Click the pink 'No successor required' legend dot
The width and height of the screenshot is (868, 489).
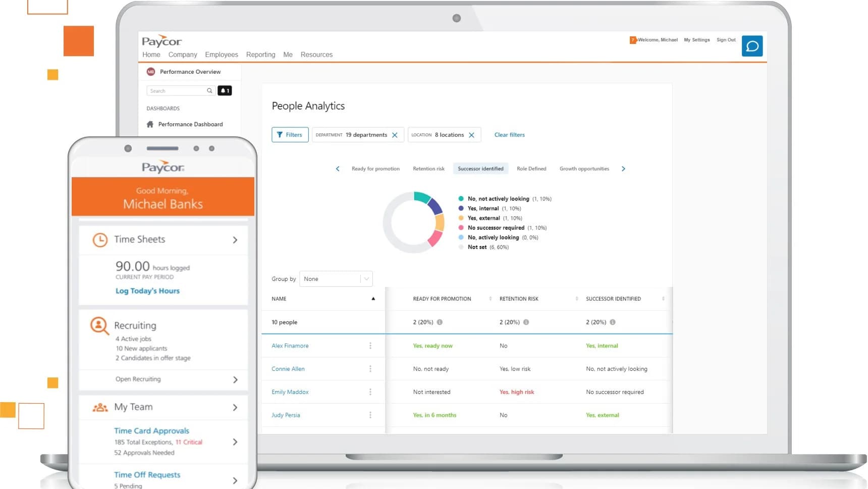click(461, 228)
